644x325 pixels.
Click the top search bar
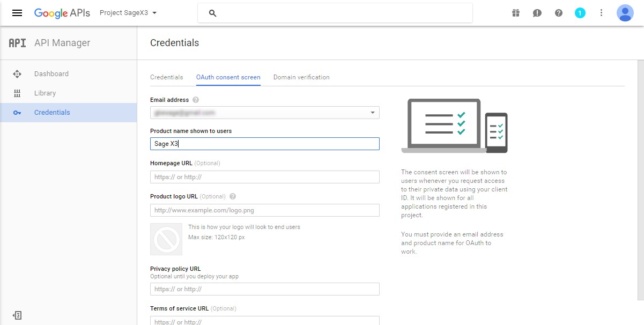(335, 13)
